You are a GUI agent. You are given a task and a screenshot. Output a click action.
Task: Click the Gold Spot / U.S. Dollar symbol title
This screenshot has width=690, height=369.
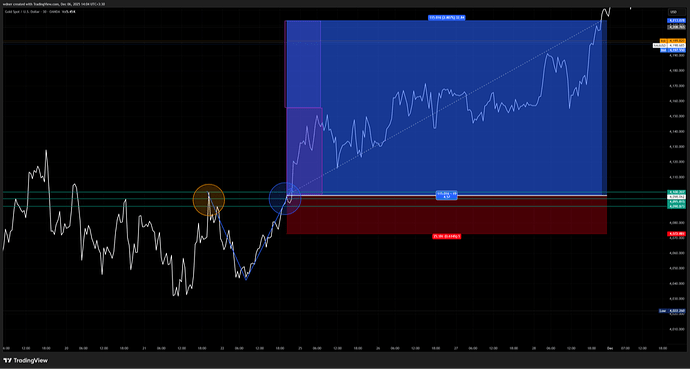[x=22, y=12]
